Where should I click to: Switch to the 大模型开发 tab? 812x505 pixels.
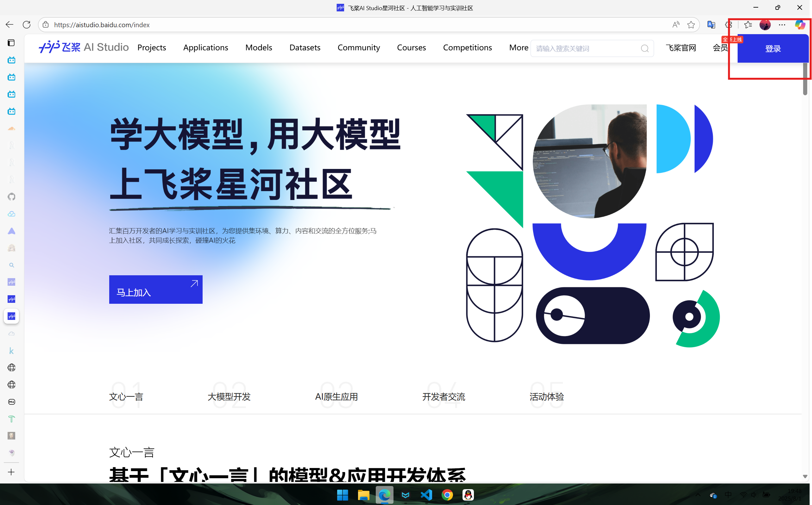(x=229, y=397)
